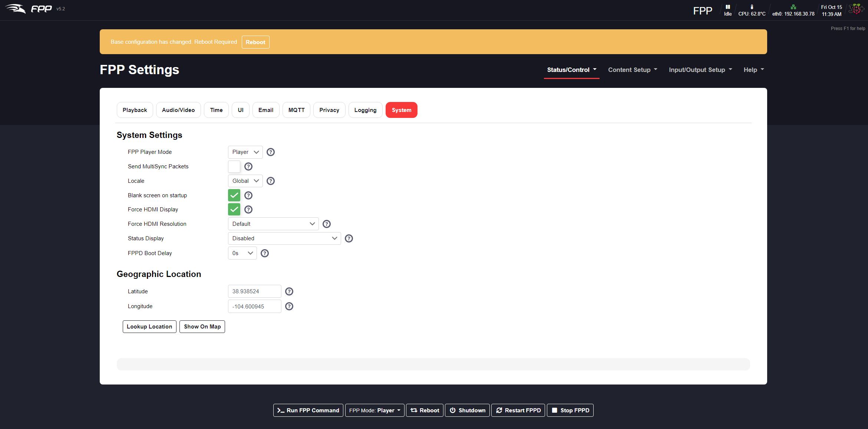Click the eth0 network status icon
This screenshot has width=868, height=429.
tap(793, 7)
